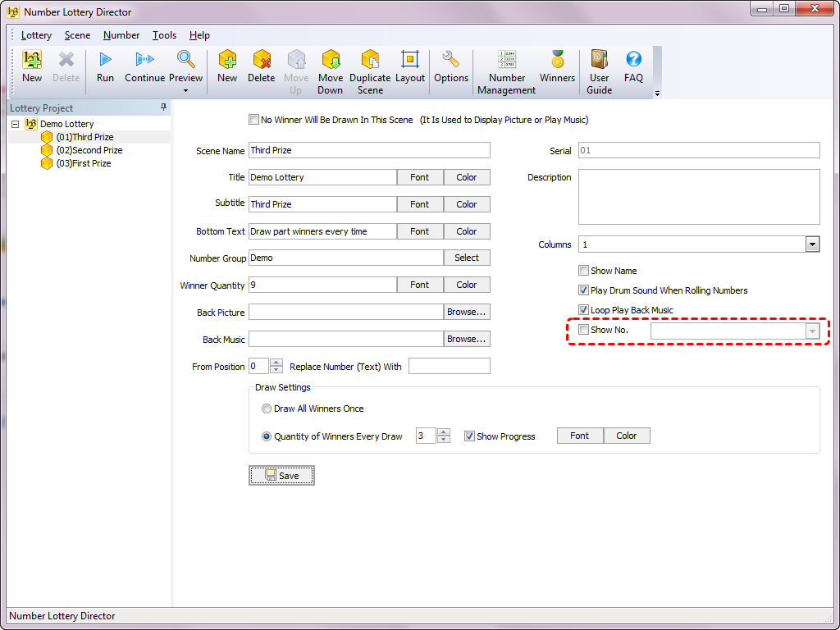Open the Layout tool
Screen dimensions: 840x630
point(409,60)
